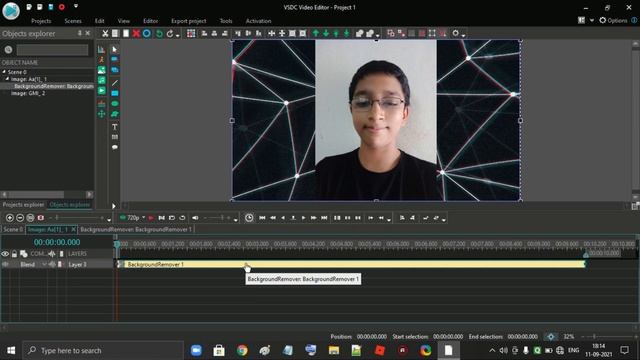The image size is (640, 360).
Task: Click the timeline zoom slider
Action: [x=78, y=218]
